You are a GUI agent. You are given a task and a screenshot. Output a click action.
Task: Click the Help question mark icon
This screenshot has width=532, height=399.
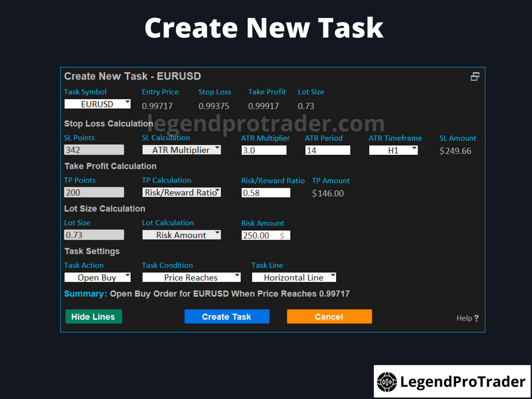pyautogui.click(x=476, y=318)
